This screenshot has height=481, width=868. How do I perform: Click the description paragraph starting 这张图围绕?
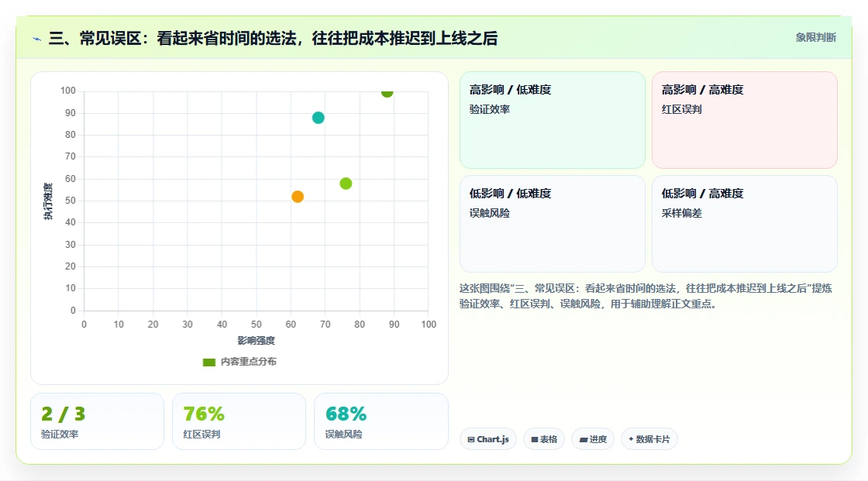point(646,296)
